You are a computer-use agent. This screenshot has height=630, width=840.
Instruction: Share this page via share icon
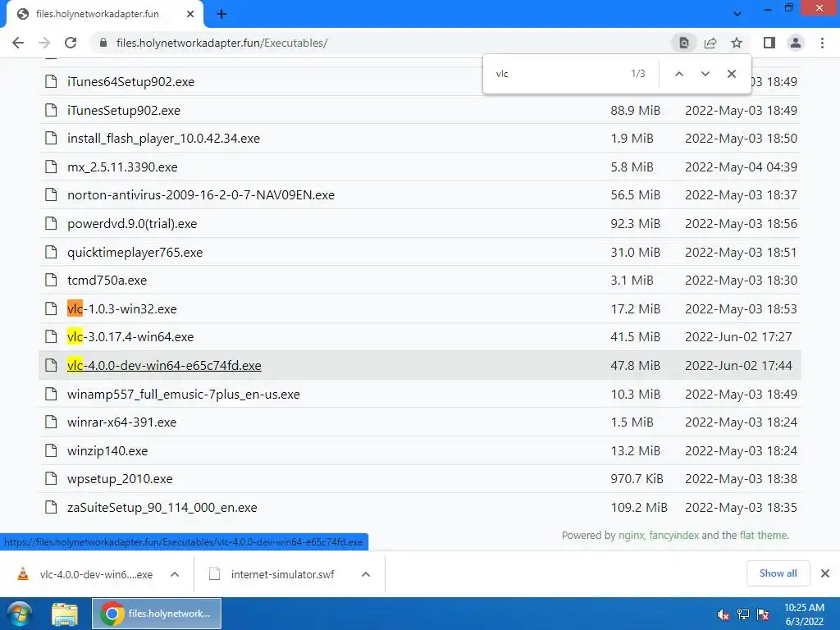pos(710,43)
